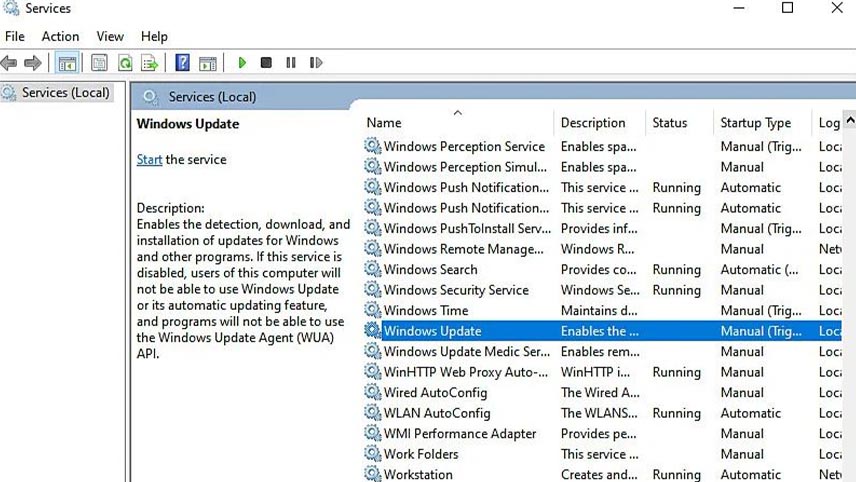Click Services (Local) panel header
This screenshot has height=482, width=856.
click(x=212, y=97)
